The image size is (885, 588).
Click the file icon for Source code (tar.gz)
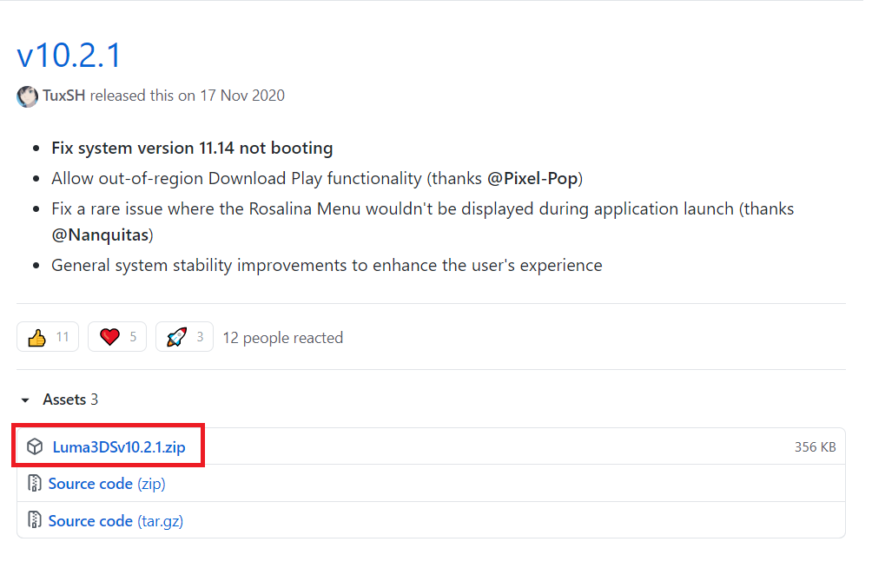pyautogui.click(x=35, y=521)
